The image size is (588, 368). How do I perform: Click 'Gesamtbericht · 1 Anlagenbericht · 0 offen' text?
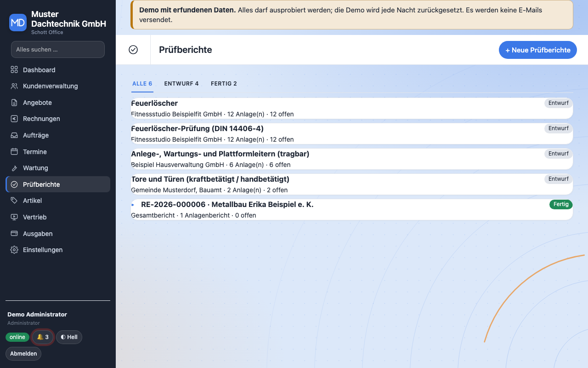[193, 215]
